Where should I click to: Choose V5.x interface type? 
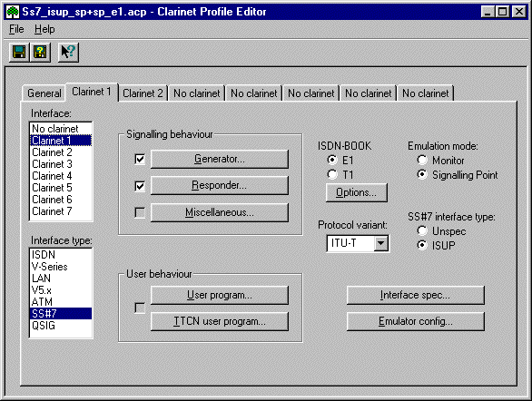61,290
